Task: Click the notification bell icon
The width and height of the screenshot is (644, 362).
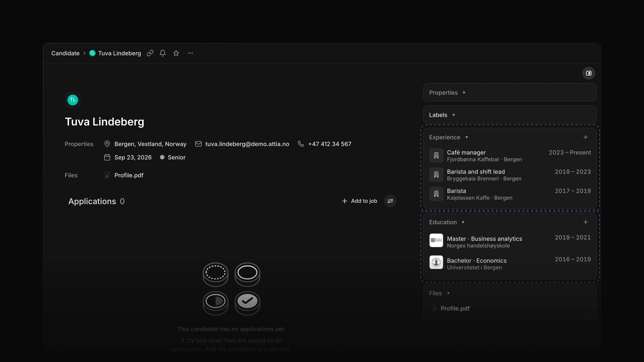Action: pyautogui.click(x=163, y=53)
